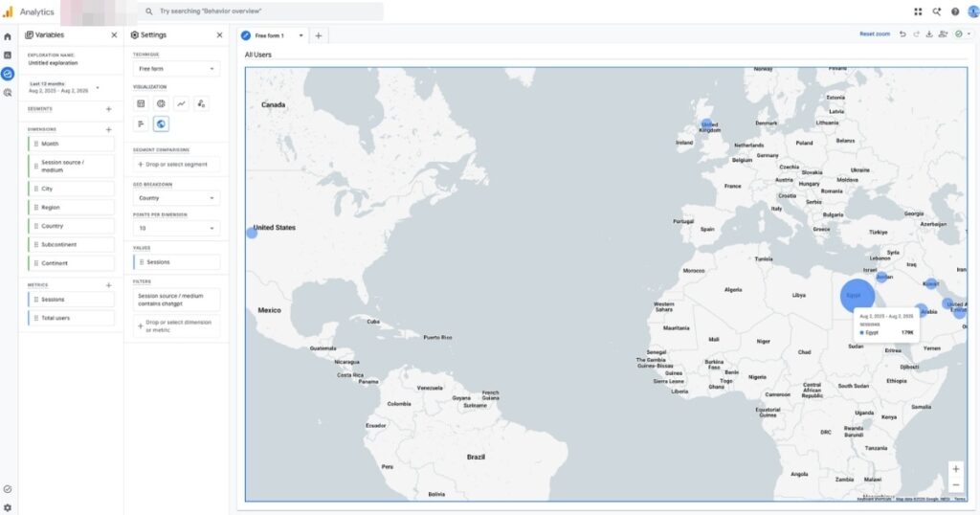Add a new exploration tab
The height and width of the screenshot is (515, 980).
click(318, 35)
